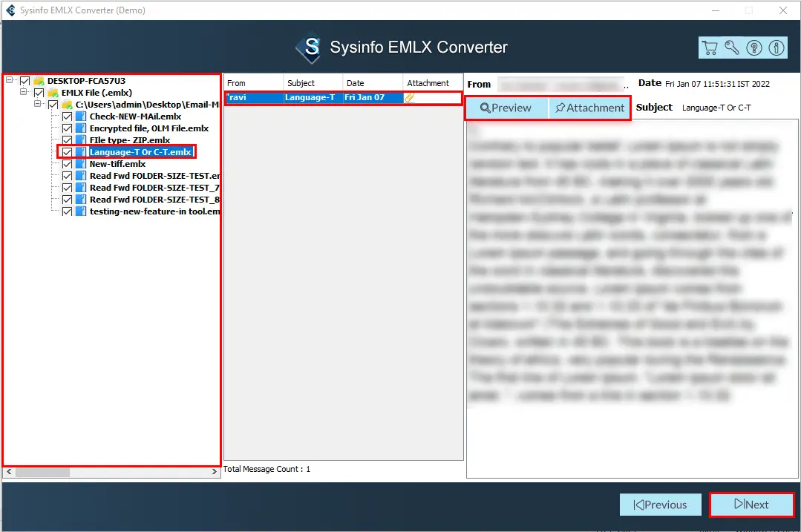
Task: Open the help question mark icon
Action: coord(754,47)
